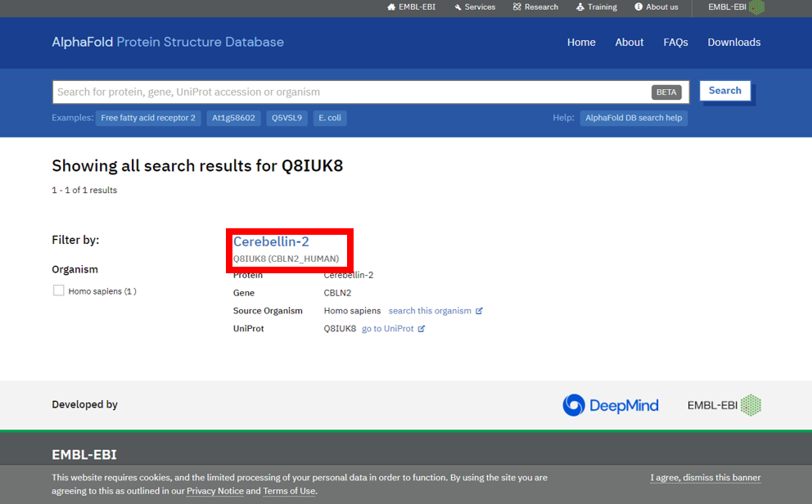Image resolution: width=812 pixels, height=504 pixels.
Task: Open Training in the top bar
Action: 597,7
